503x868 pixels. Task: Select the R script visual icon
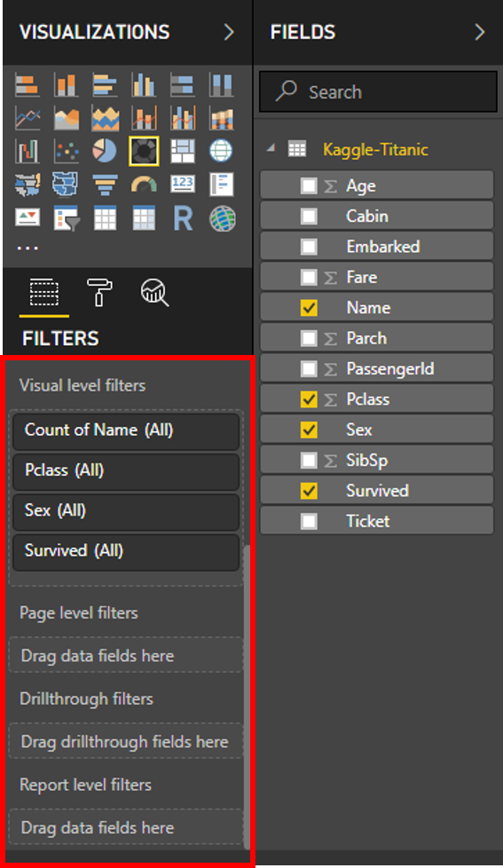click(183, 218)
